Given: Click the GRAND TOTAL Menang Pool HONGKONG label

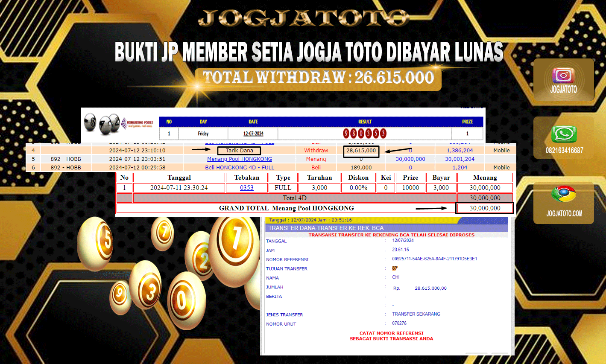Looking at the screenshot, I should 287,208.
